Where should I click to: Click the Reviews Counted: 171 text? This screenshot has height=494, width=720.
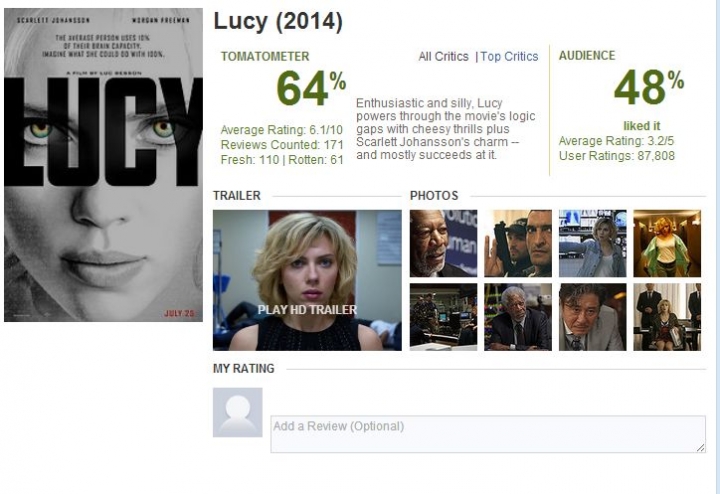pyautogui.click(x=282, y=145)
